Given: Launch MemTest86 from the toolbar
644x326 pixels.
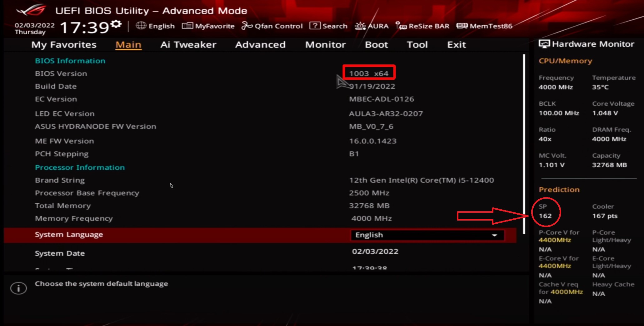Looking at the screenshot, I should coord(484,26).
